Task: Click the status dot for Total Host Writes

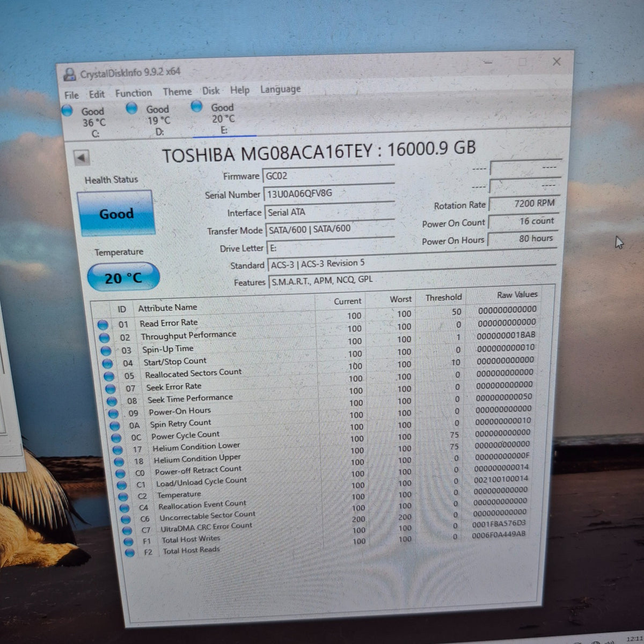Action: [128, 541]
